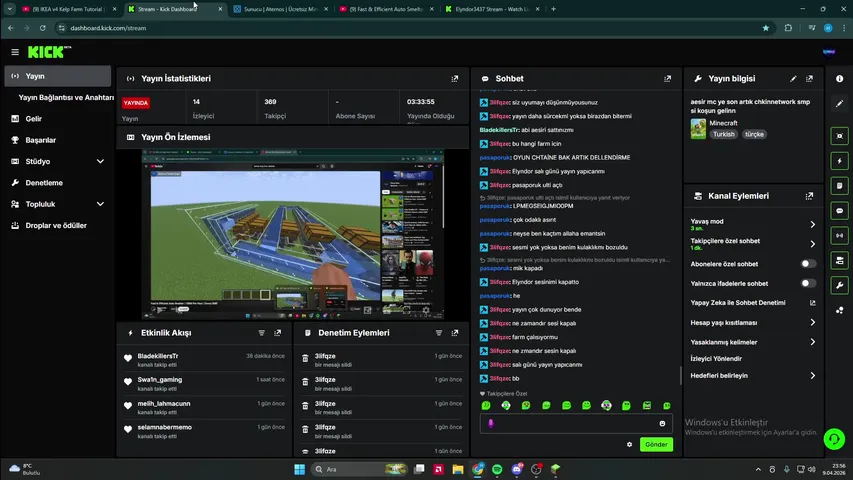The width and height of the screenshot is (853, 480).
Task: Click the türkçe tag chip
Action: tap(754, 134)
